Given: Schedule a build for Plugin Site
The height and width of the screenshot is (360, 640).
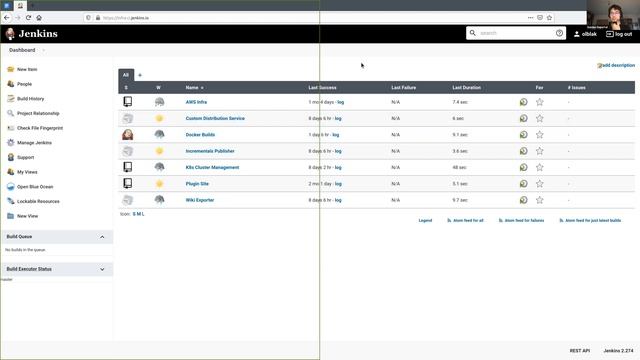Looking at the screenshot, I should point(524,184).
